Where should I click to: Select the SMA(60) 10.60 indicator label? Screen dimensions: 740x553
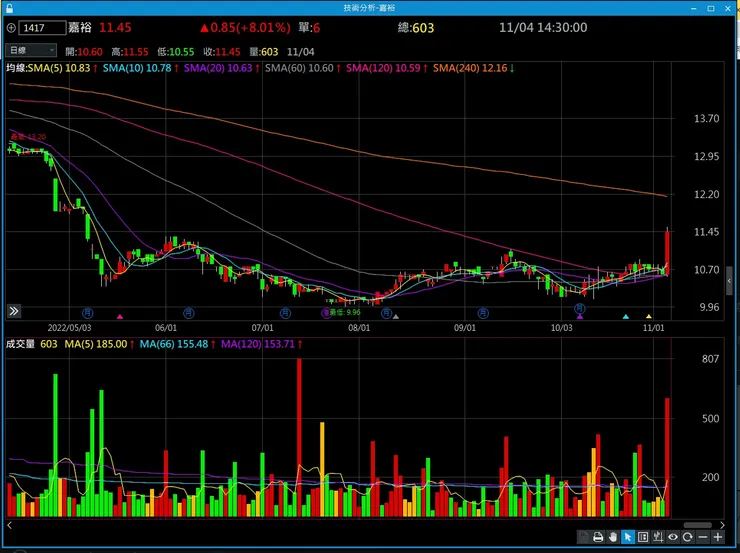pyautogui.click(x=299, y=68)
